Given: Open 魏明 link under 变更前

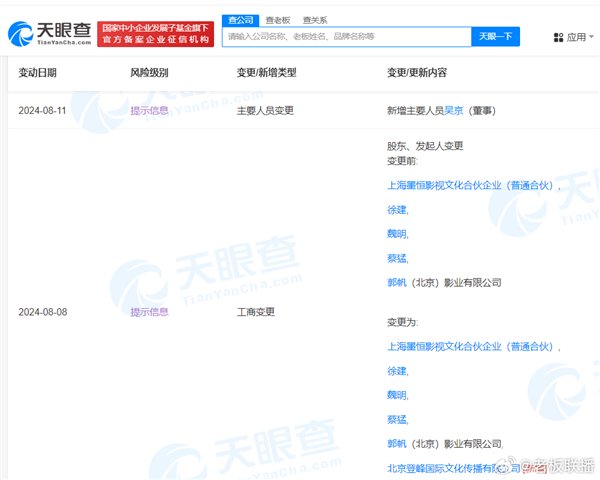Looking at the screenshot, I should (396, 234).
